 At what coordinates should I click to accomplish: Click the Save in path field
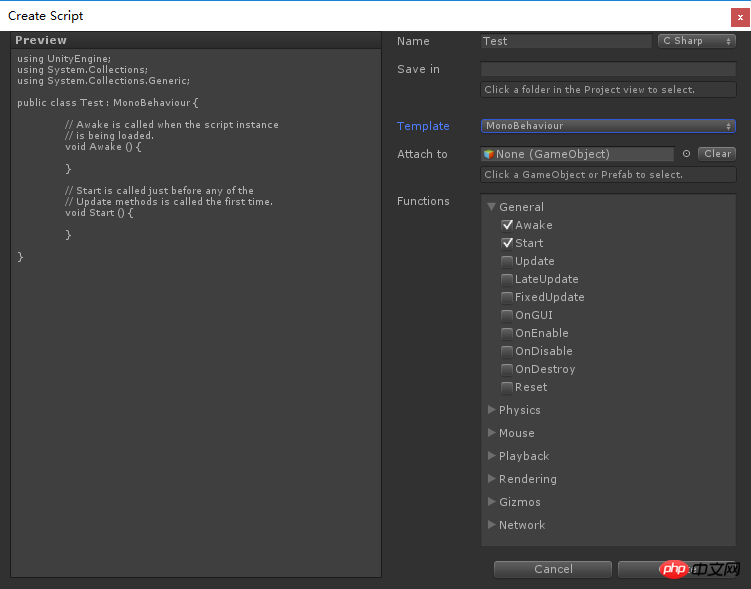608,69
